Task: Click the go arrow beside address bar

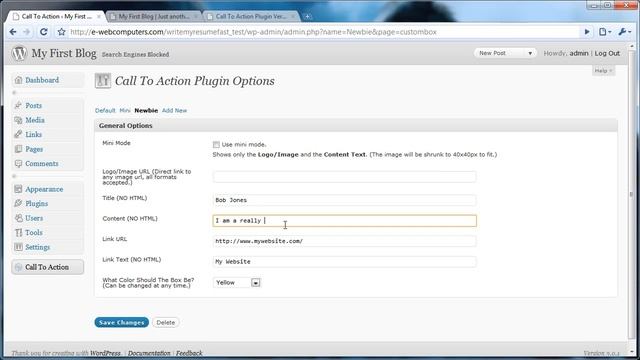Action: pos(587,32)
